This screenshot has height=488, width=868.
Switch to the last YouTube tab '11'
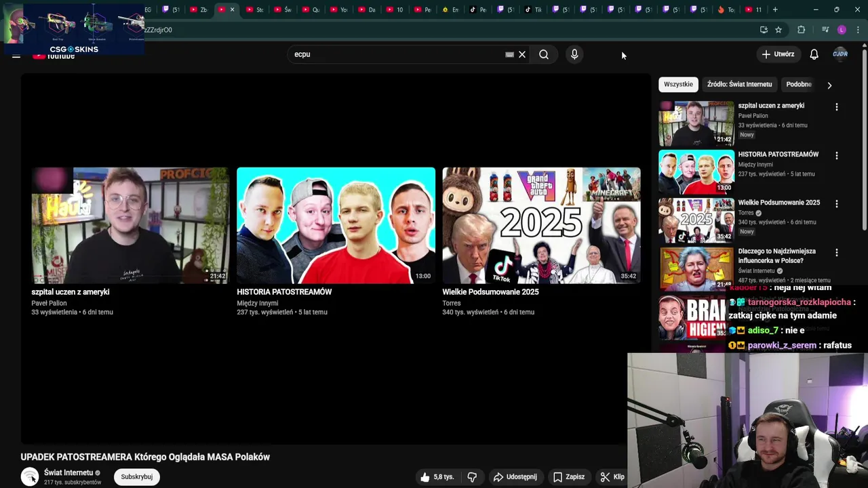coord(754,9)
